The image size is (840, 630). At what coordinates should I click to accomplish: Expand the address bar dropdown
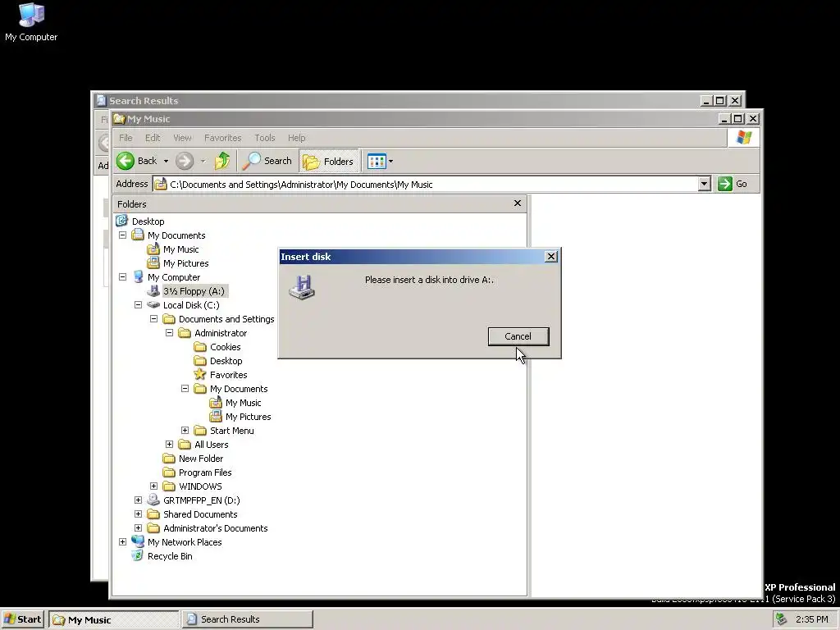[x=705, y=185]
